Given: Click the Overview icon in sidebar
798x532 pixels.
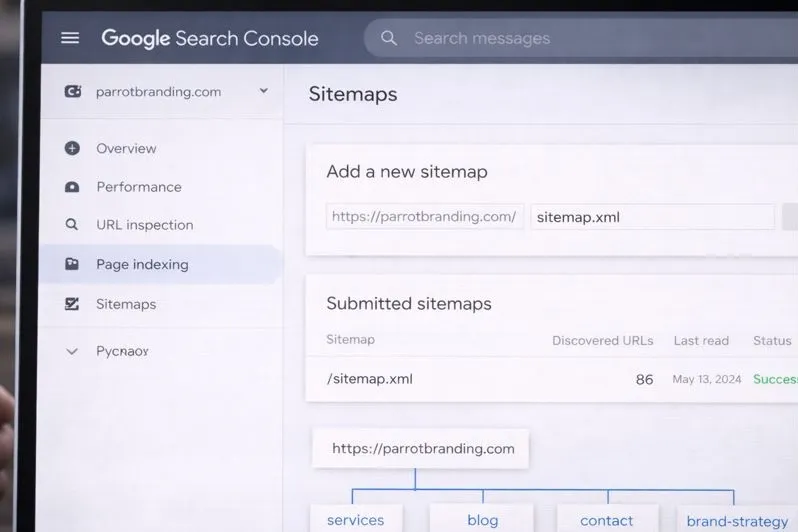Looking at the screenshot, I should point(72,148).
